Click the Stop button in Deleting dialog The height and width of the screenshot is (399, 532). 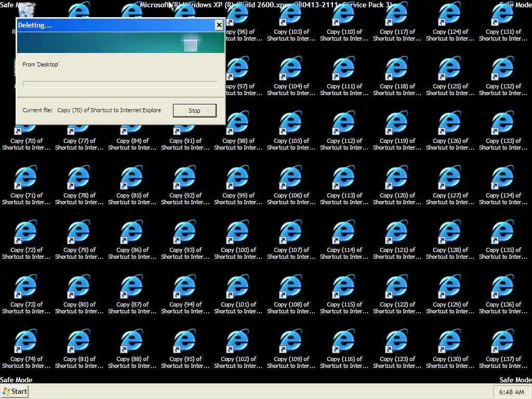pyautogui.click(x=194, y=111)
